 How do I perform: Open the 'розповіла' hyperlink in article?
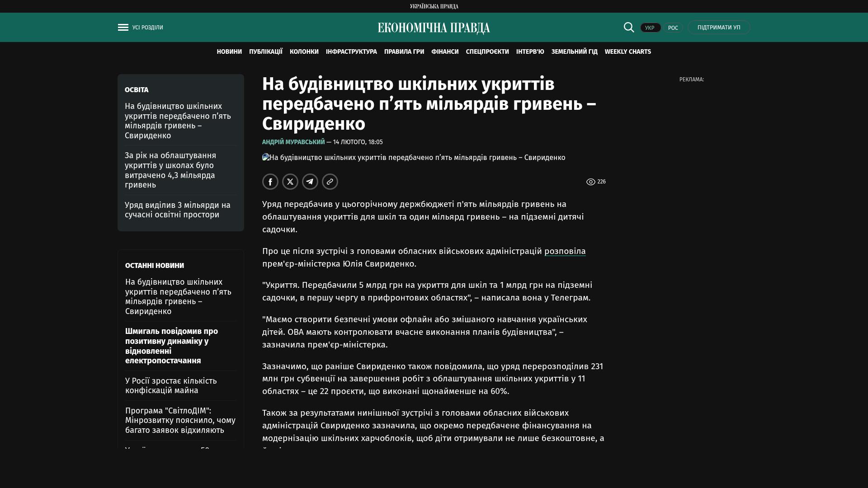click(x=565, y=251)
